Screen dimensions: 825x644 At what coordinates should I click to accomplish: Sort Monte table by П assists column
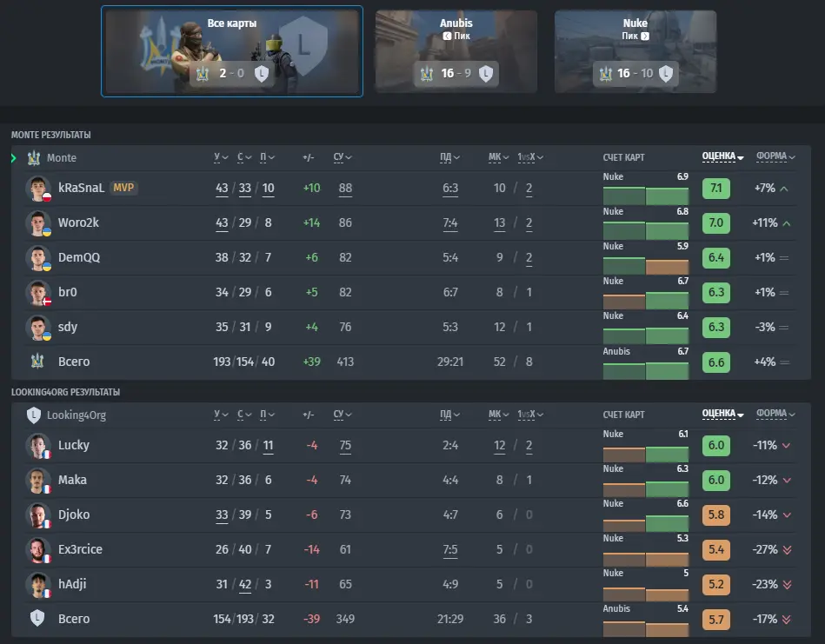coord(267,157)
